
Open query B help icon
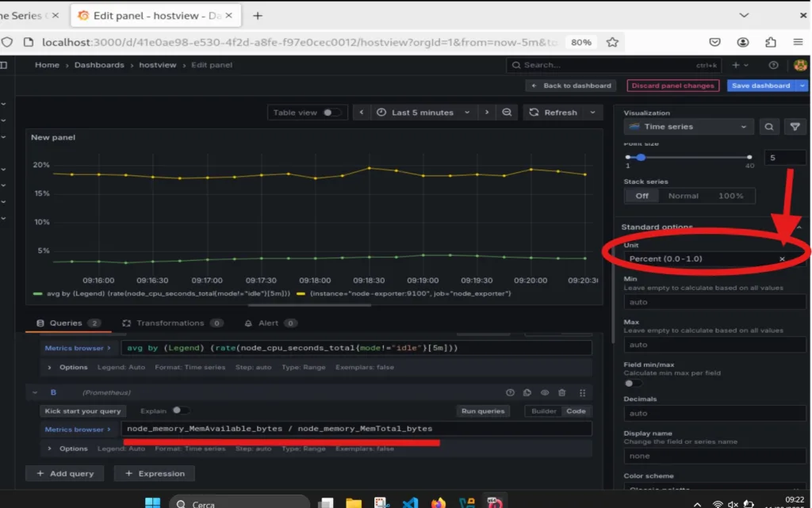point(511,392)
